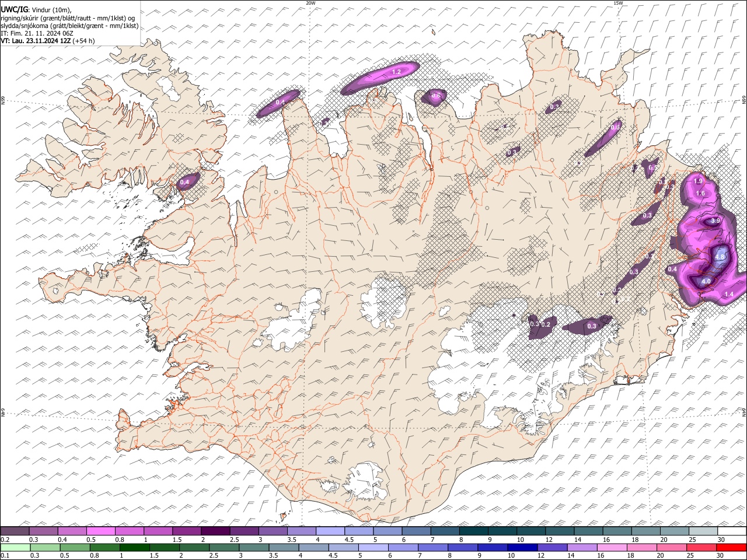Viewport: 747px width, 560px height.
Task: Select bottom-row deep blue swatch labeled 10
Action: (x=522, y=548)
